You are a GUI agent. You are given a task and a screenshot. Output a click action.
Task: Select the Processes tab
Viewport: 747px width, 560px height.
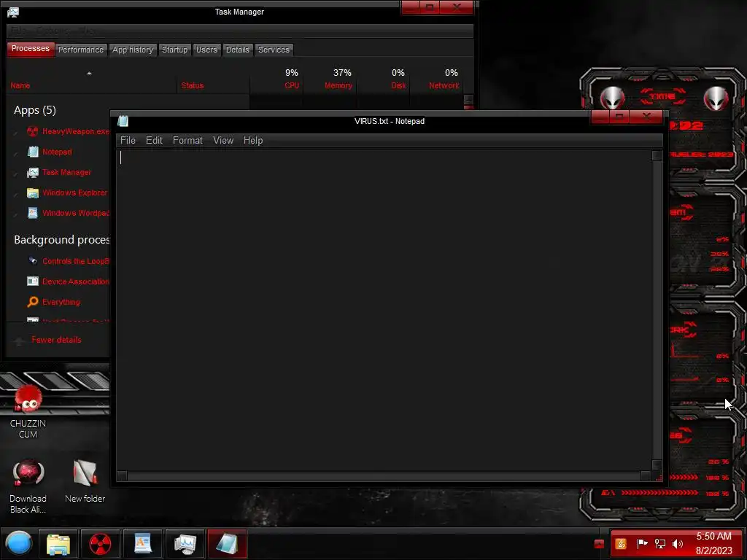pos(31,49)
